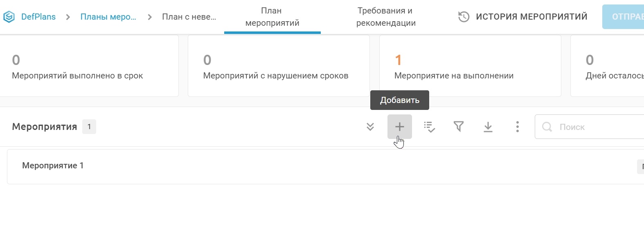Viewport: 644px width, 228px height.
Task: Open the DefPlans home link
Action: pyautogui.click(x=38, y=17)
